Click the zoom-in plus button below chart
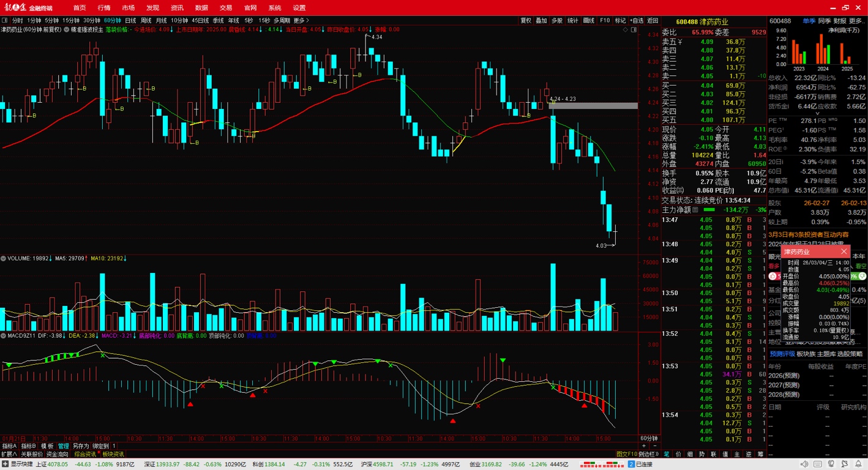Screen dimensions: 868x470 (643, 446)
